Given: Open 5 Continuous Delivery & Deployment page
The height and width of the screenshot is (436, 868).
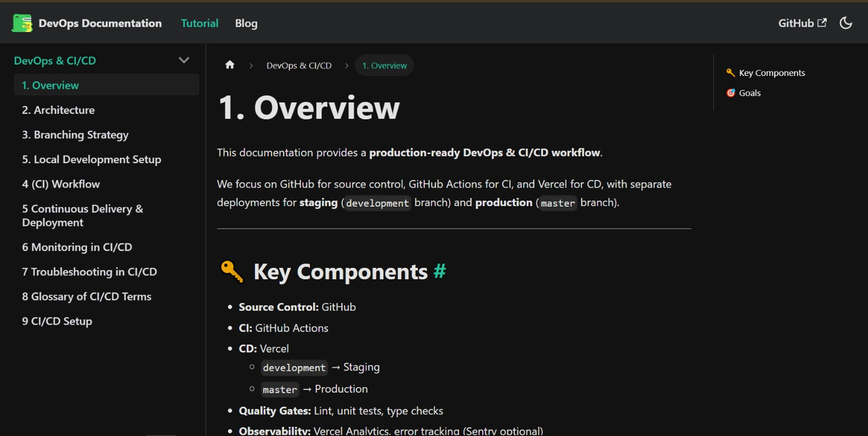Looking at the screenshot, I should (106, 216).
